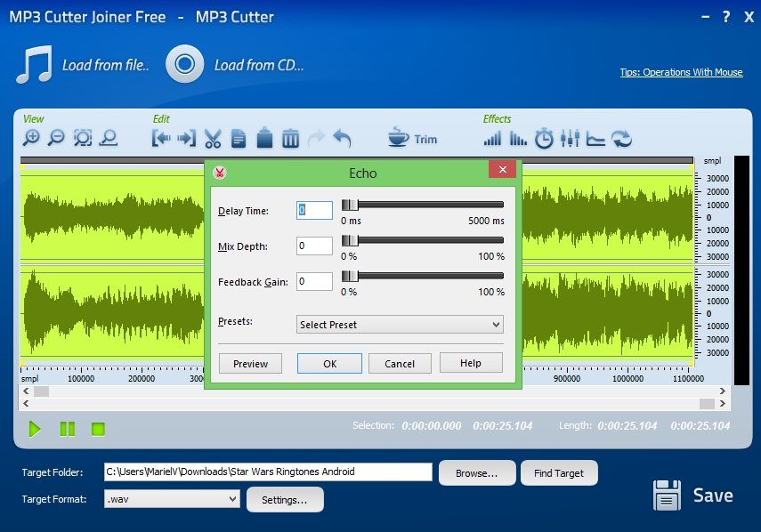Click the Trim coffee cup button
This screenshot has height=532, width=761.
[x=412, y=138]
